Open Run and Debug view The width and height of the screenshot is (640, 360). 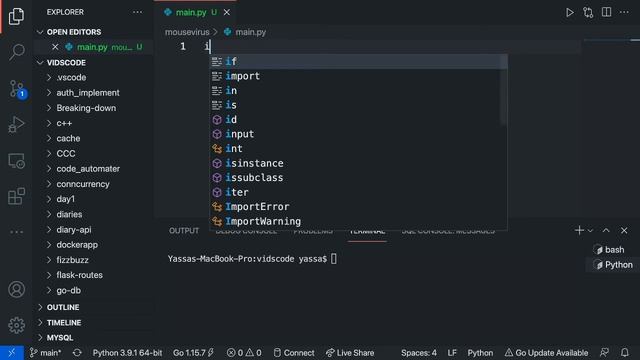pyautogui.click(x=16, y=125)
